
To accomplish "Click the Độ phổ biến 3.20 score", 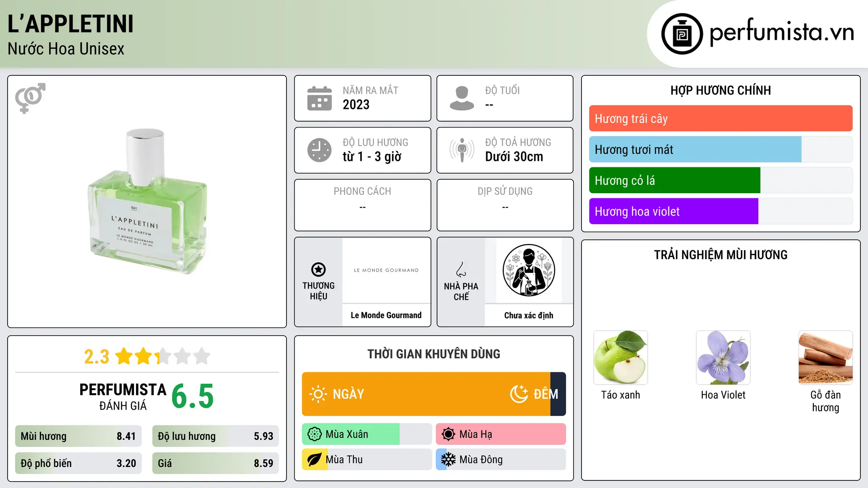I will (78, 463).
